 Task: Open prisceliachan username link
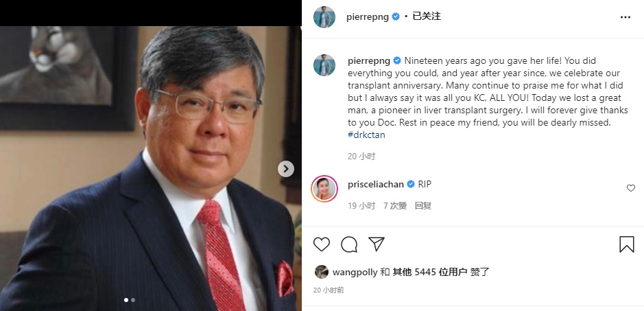[x=376, y=184]
